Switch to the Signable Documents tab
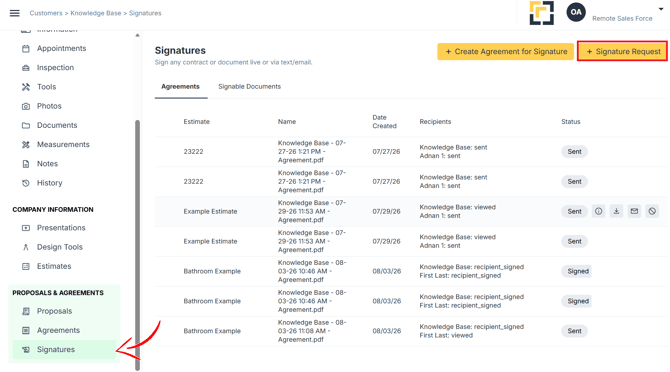 [250, 87]
